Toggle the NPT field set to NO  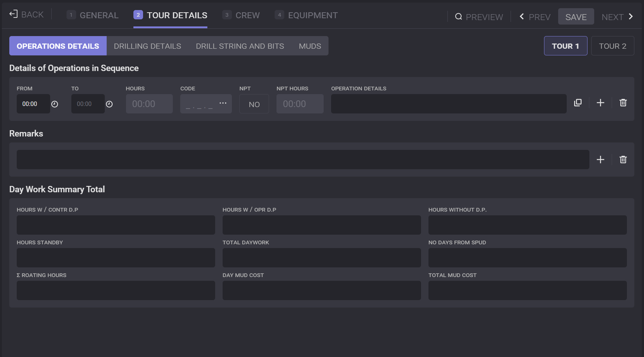254,104
